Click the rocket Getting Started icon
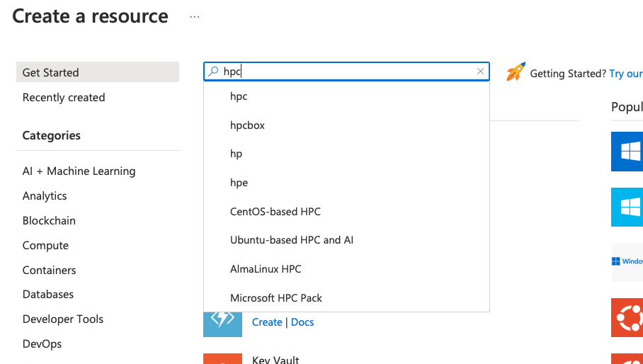The width and height of the screenshot is (643, 364). click(x=516, y=72)
